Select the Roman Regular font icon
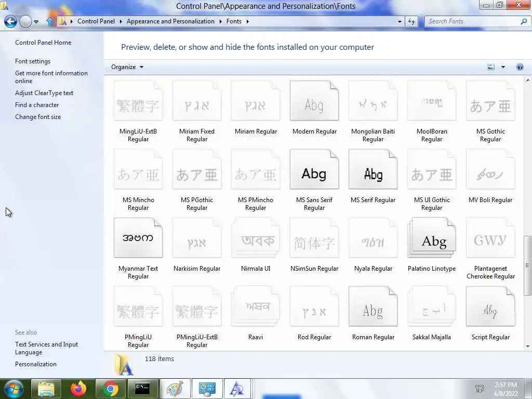Image resolution: width=532 pixels, height=399 pixels. (x=373, y=306)
